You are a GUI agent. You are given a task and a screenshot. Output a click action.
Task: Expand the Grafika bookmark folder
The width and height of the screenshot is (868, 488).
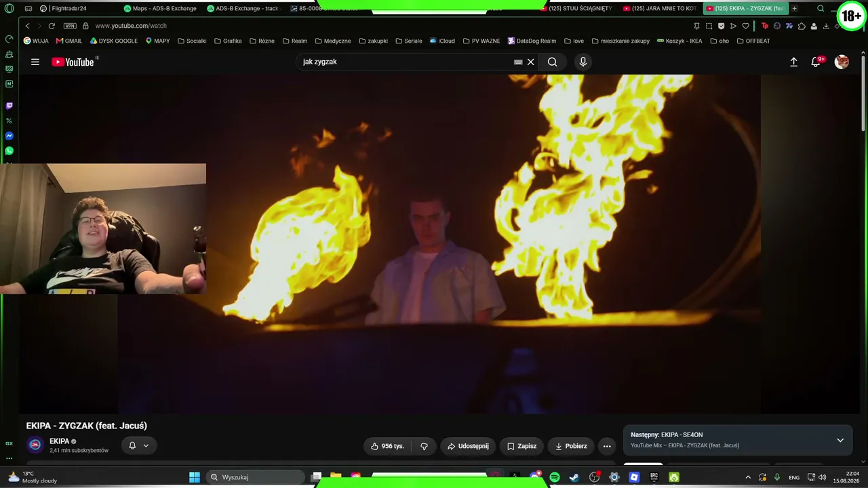click(228, 41)
